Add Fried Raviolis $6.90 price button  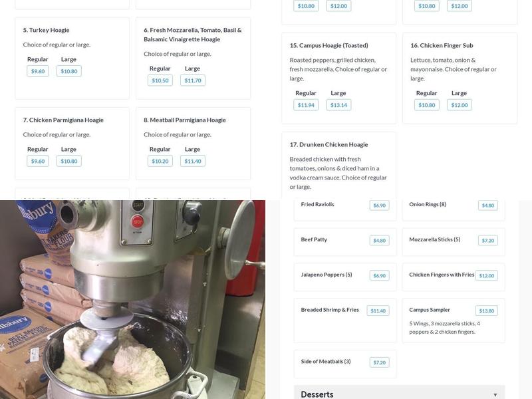pyautogui.click(x=379, y=205)
